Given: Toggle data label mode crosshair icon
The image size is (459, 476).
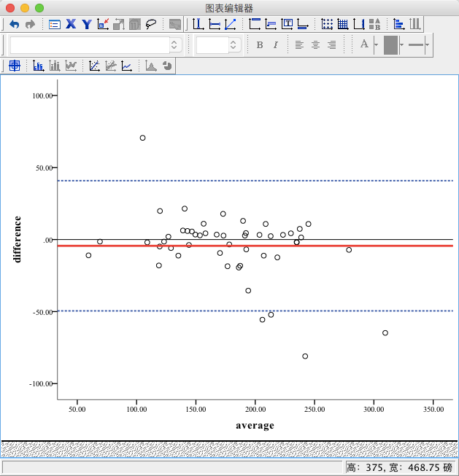Looking at the screenshot, I should [15, 66].
